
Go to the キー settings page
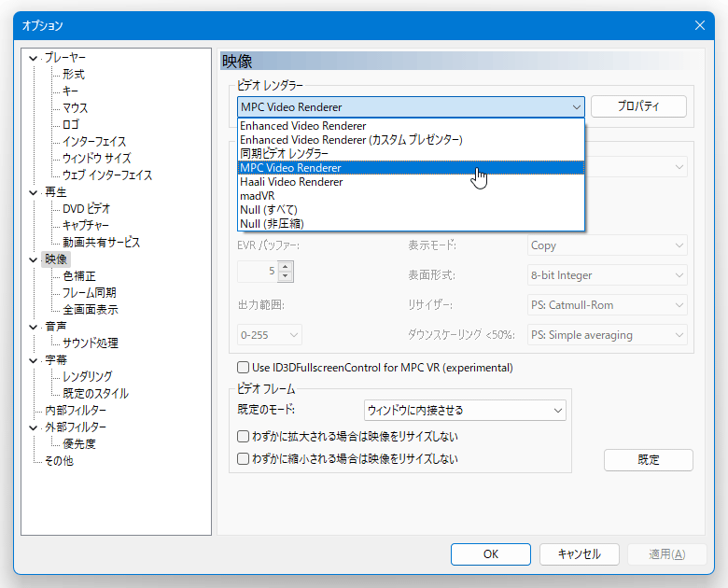coord(71,91)
